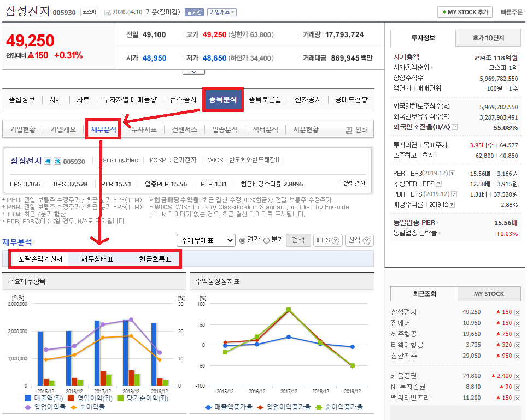
Task: Switch to the 차트 tab
Action: click(x=83, y=100)
